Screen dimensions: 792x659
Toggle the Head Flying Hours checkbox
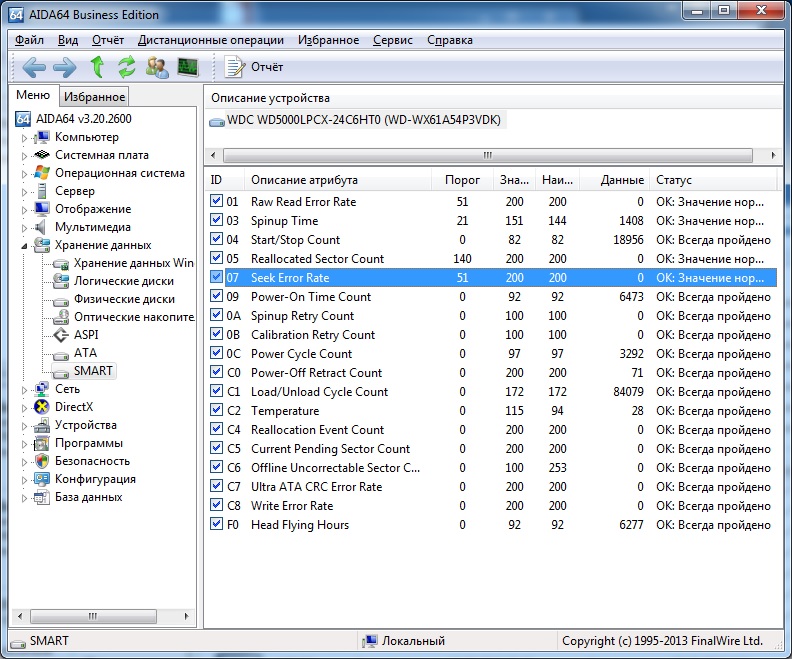pos(217,524)
